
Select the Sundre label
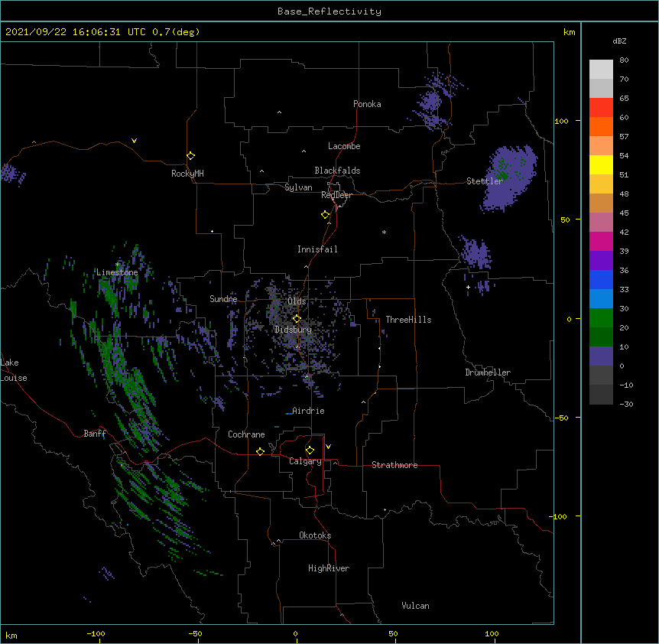(223, 299)
